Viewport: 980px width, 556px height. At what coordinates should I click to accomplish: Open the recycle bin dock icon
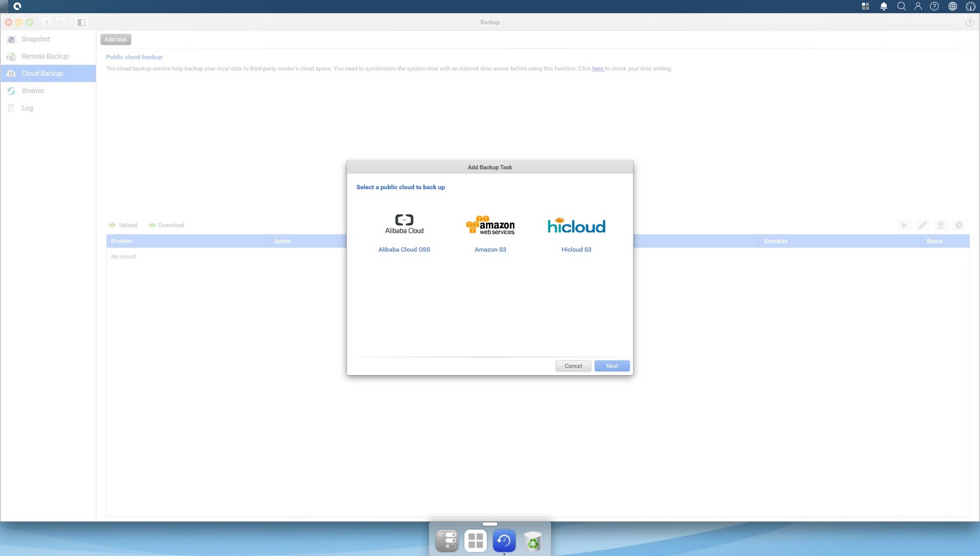coord(533,541)
